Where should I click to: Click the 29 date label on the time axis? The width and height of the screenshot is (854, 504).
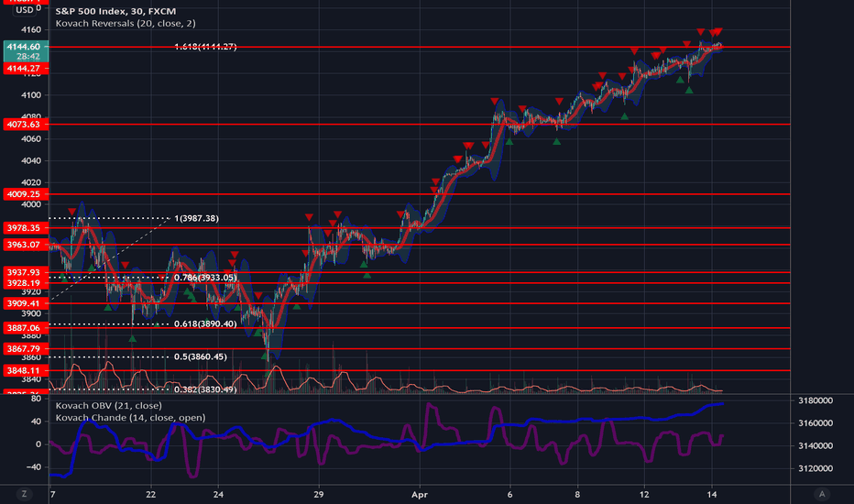coord(319,495)
